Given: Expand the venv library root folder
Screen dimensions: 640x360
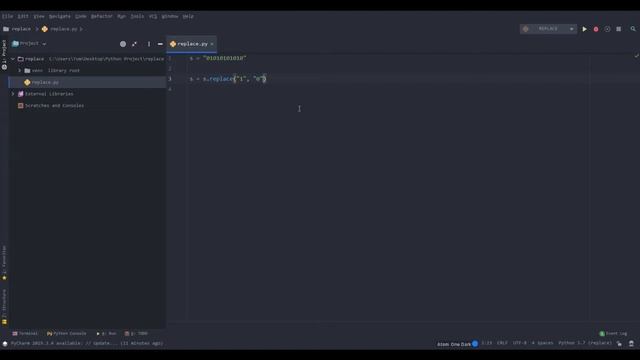Looking at the screenshot, I should pos(19,71).
